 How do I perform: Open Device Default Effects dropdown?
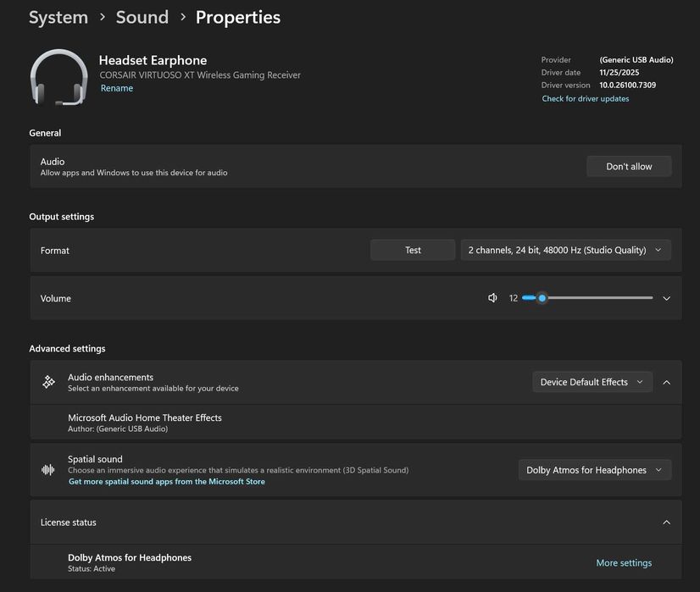(592, 382)
